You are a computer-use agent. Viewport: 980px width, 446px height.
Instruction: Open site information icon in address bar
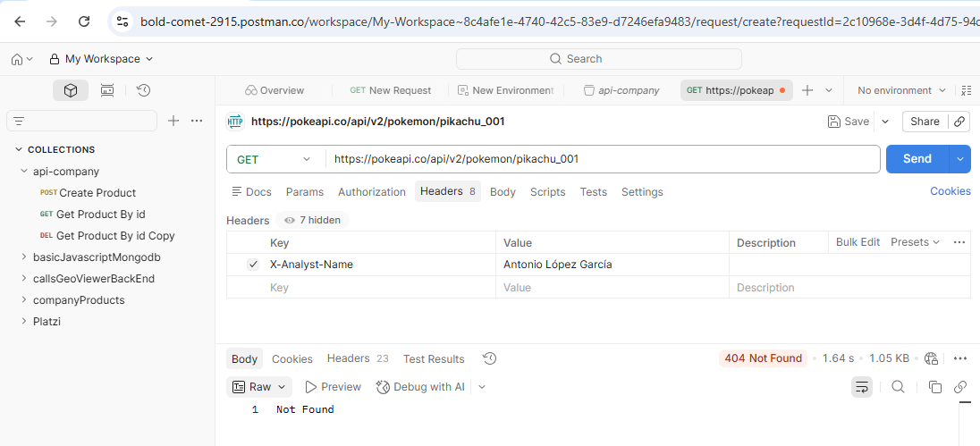(122, 21)
